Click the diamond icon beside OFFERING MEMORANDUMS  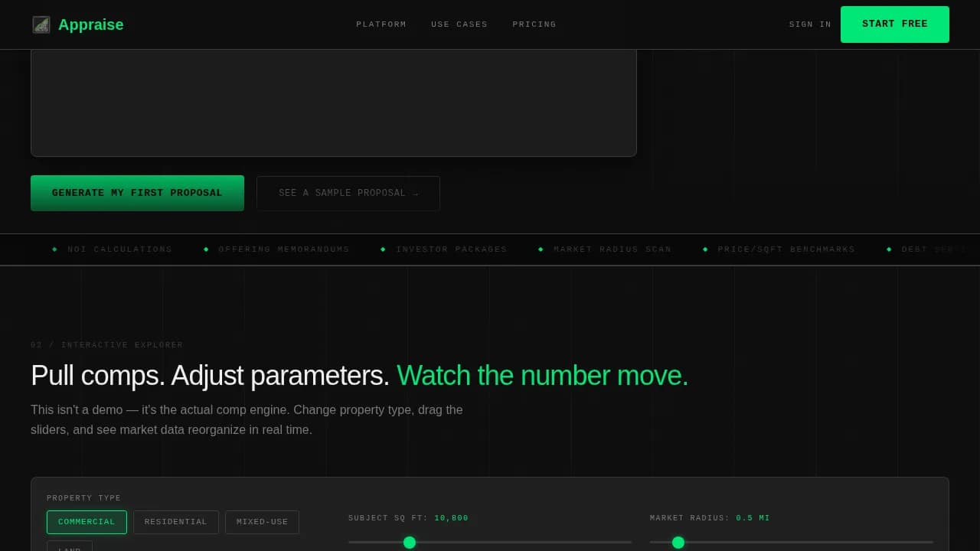(x=206, y=249)
